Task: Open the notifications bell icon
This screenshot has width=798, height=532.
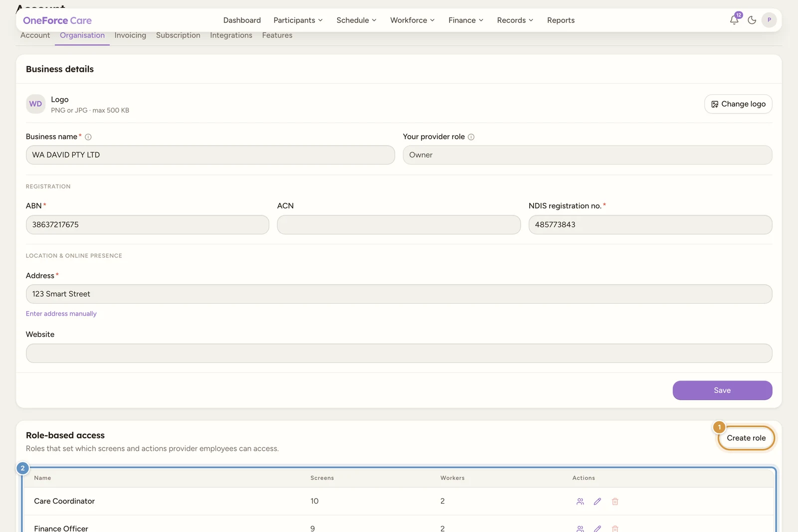Action: coord(734,20)
